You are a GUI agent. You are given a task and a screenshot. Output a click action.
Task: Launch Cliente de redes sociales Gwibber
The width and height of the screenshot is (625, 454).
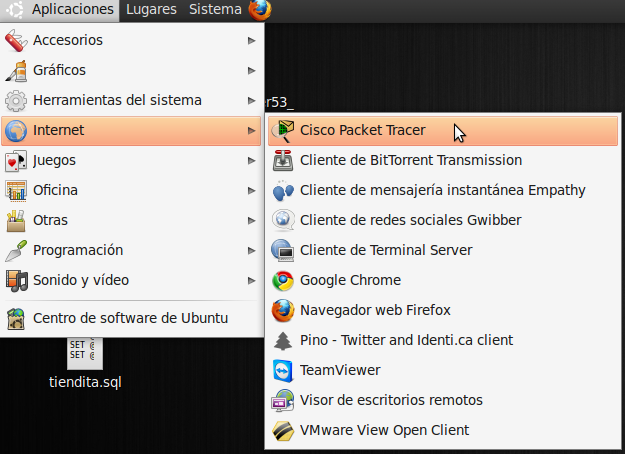(443, 221)
